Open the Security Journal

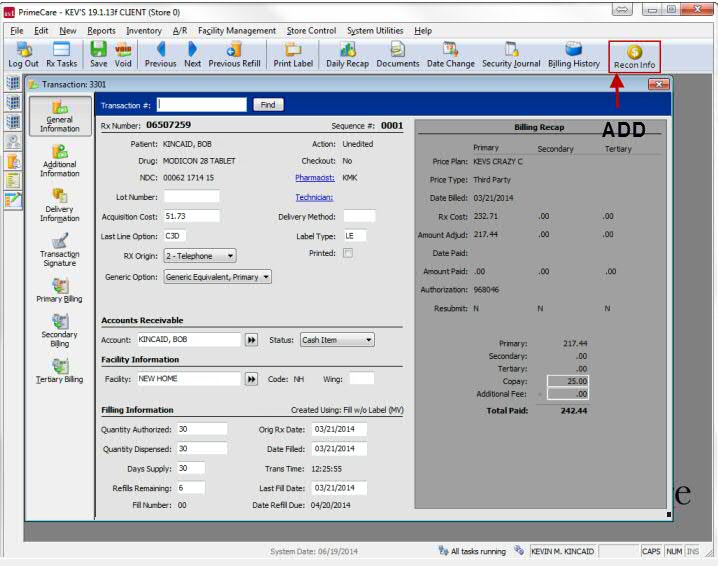(511, 55)
